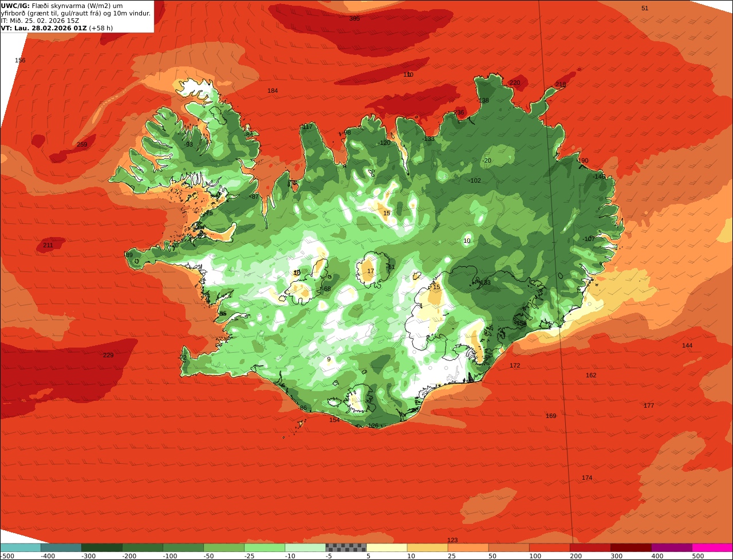
Task: Click the map value -107
Action: pyautogui.click(x=589, y=239)
